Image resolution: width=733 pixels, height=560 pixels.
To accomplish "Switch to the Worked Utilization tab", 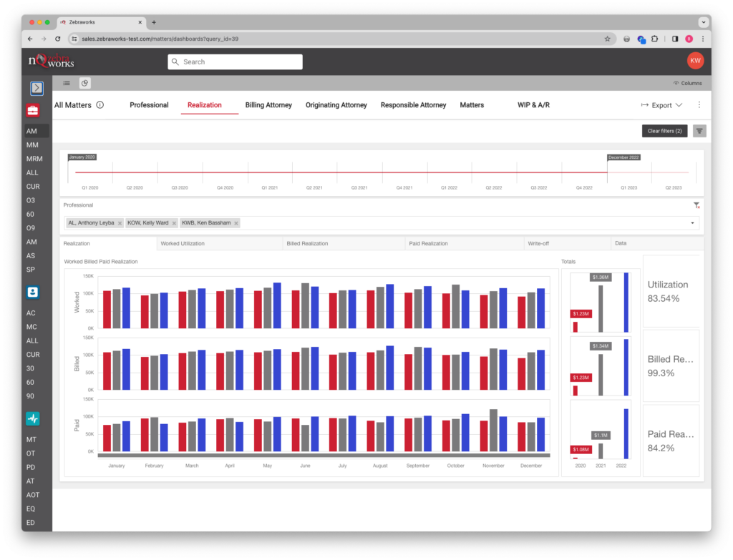I will pos(183,243).
